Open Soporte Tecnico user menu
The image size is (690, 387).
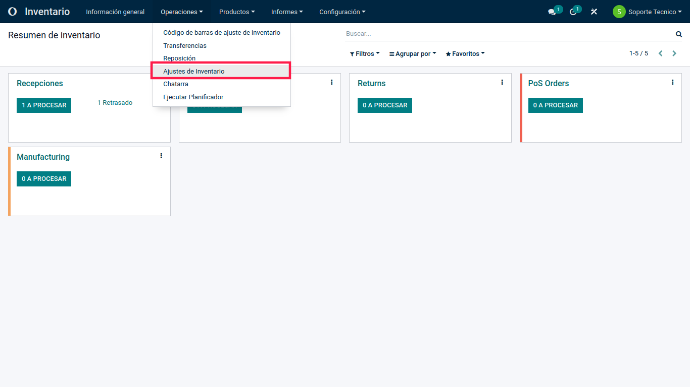coord(654,12)
